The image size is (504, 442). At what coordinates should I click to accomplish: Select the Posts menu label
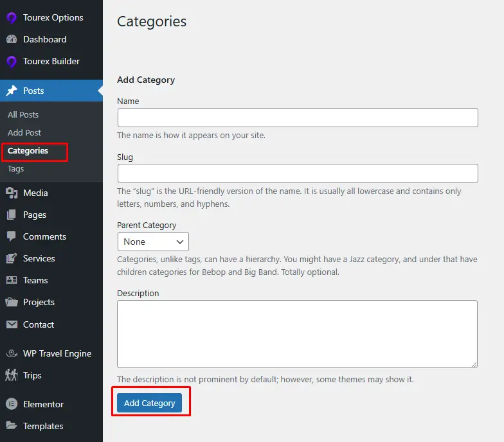click(x=33, y=91)
